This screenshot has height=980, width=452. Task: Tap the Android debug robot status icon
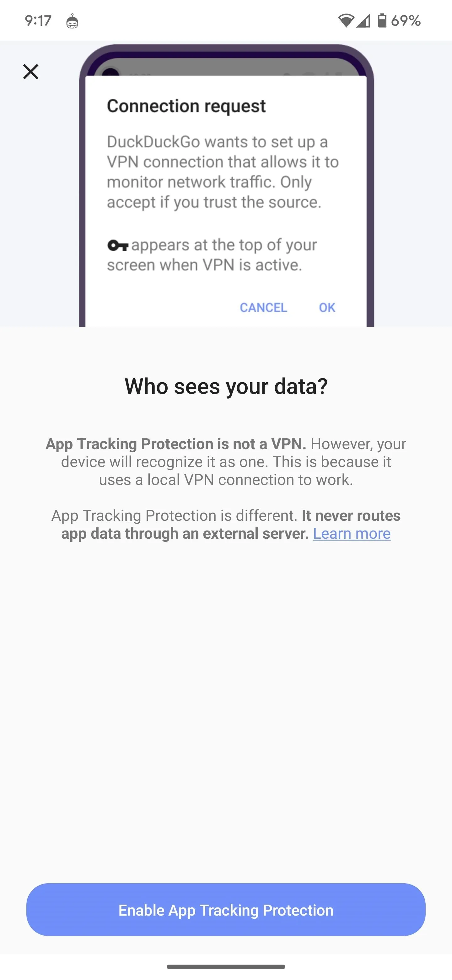coord(72,21)
